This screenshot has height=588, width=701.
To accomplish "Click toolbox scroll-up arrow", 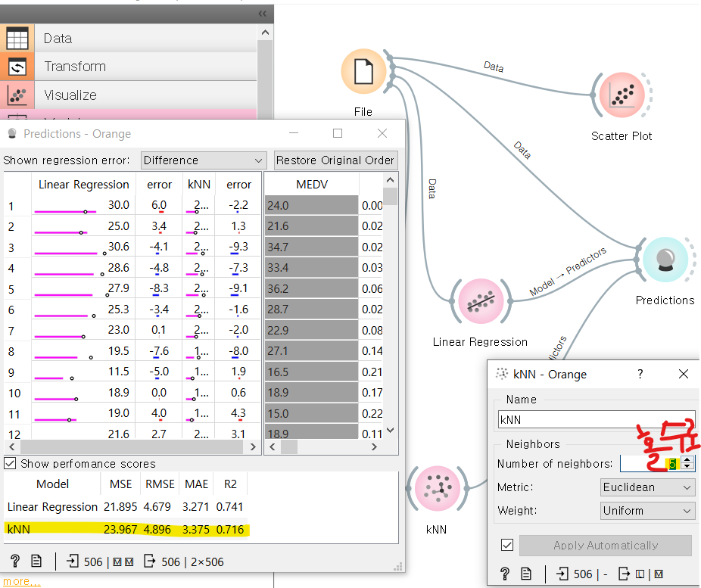I will pos(265,33).
